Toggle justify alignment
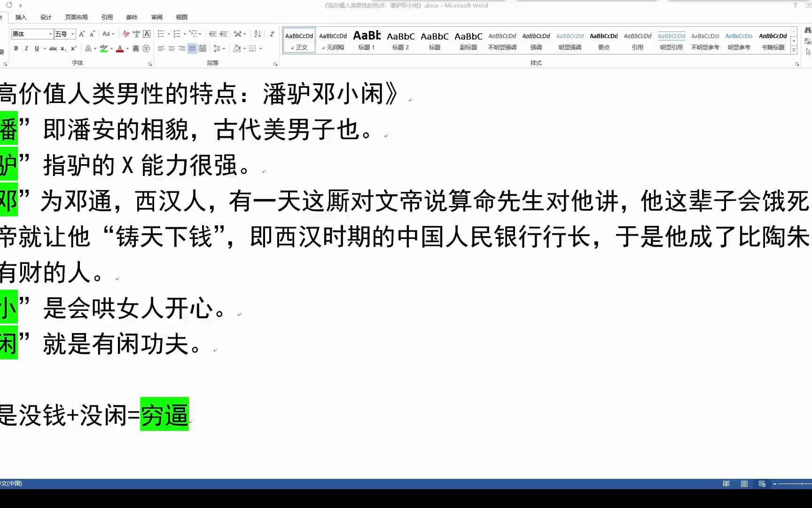Image resolution: width=812 pixels, height=508 pixels. (192, 48)
